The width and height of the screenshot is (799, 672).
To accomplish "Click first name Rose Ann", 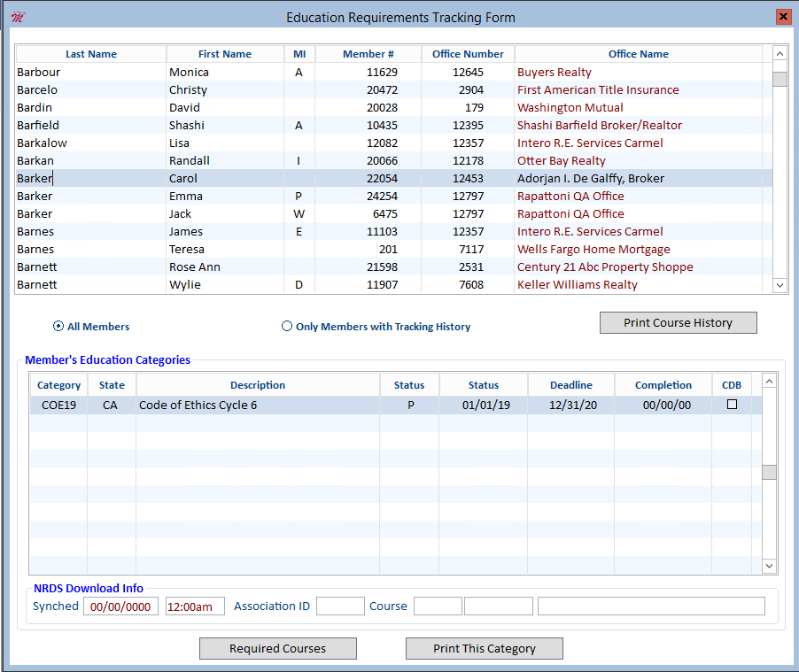I will pyautogui.click(x=195, y=267).
